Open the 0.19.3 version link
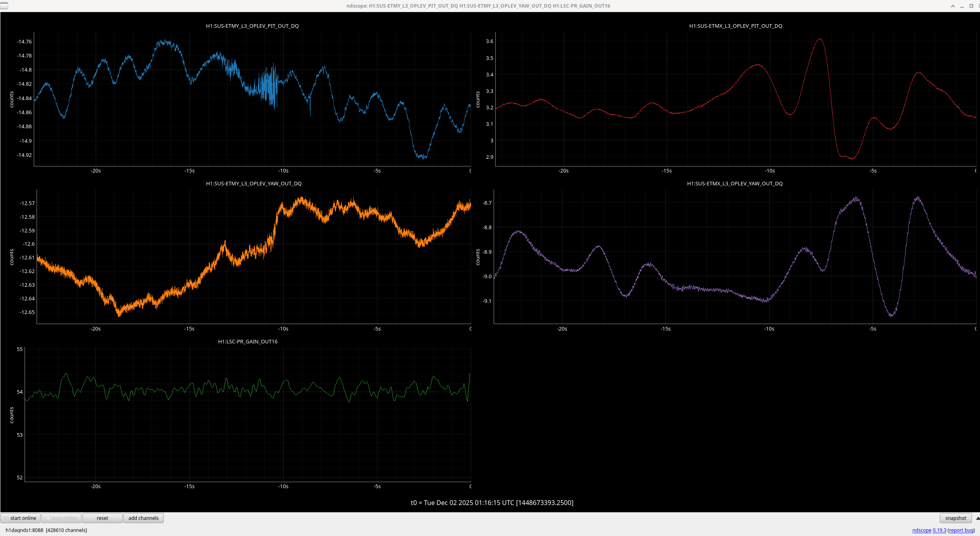 coord(939,530)
